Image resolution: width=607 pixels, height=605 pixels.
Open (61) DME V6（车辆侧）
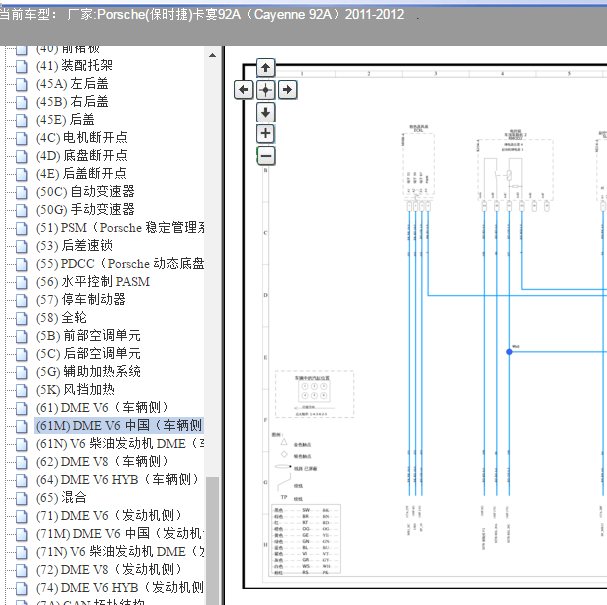pos(103,408)
